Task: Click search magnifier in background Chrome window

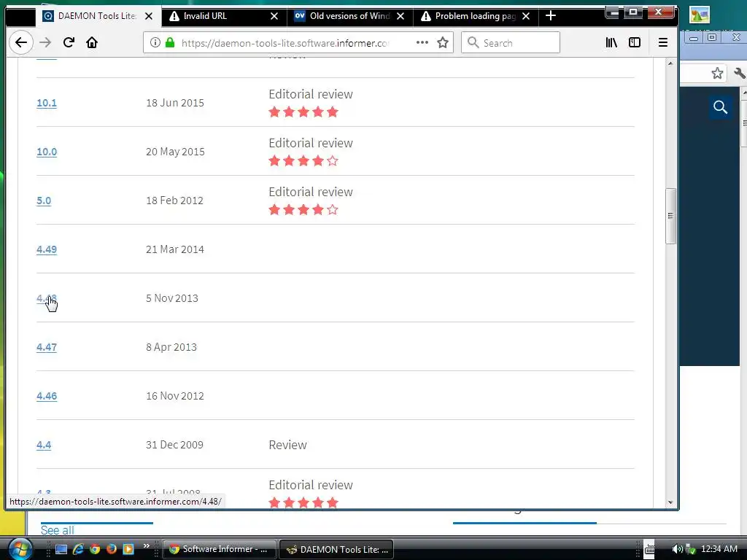Action: [x=720, y=107]
